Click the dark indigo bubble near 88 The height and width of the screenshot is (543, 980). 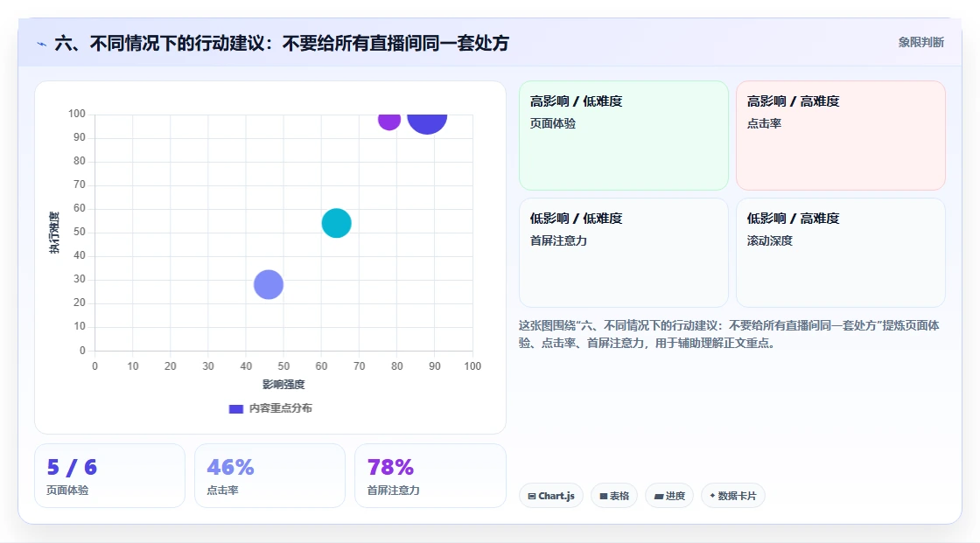pos(427,123)
